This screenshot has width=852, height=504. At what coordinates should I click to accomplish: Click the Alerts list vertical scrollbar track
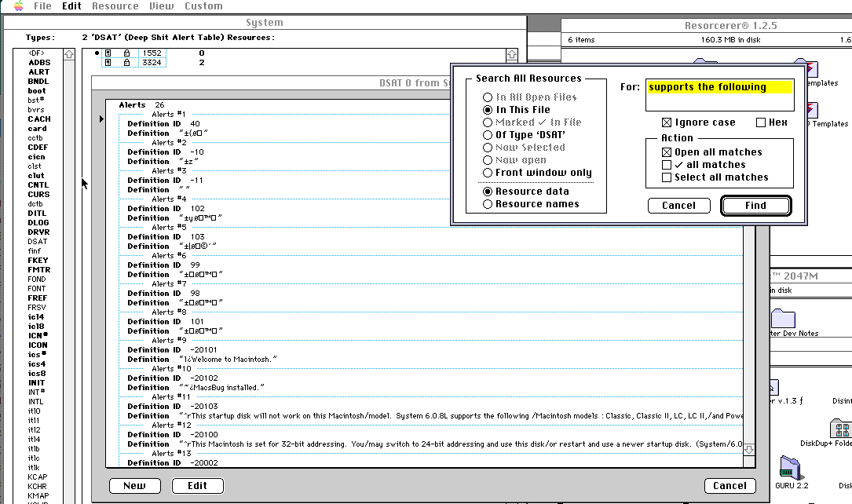point(749,334)
